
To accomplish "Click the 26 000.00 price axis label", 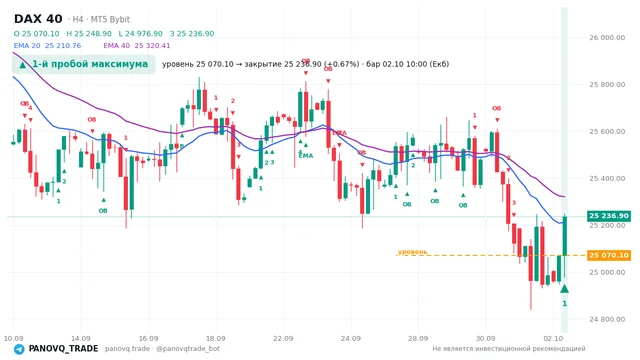I will click(x=607, y=38).
